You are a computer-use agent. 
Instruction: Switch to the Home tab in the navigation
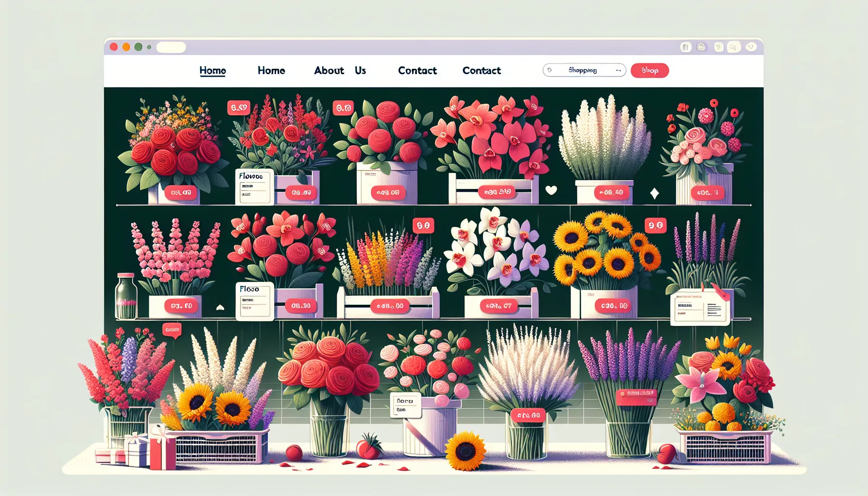point(271,70)
